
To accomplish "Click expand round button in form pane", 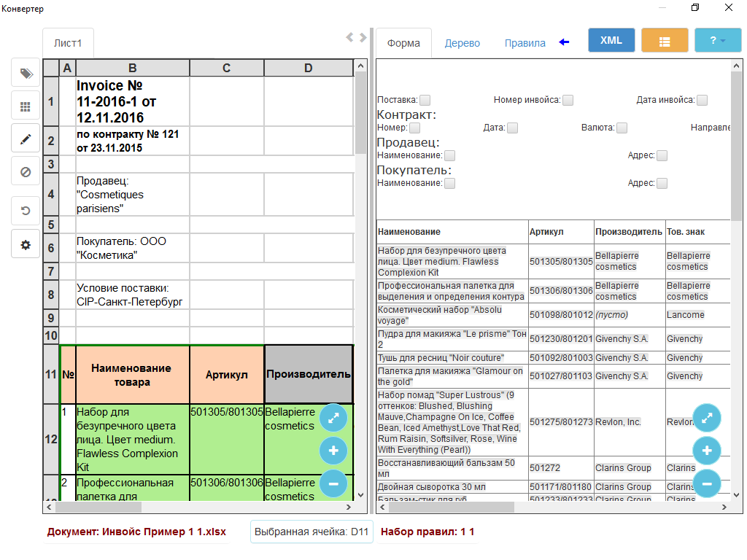I will (x=707, y=418).
